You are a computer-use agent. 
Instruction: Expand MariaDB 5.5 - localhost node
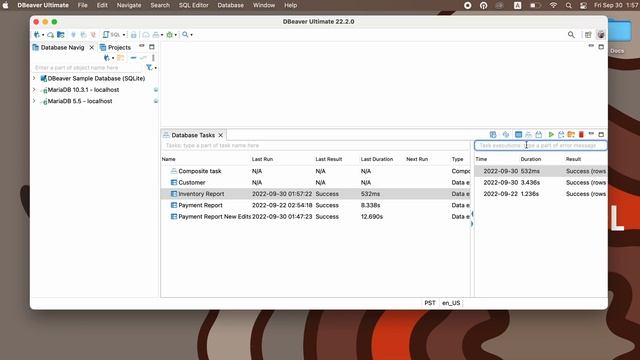tap(34, 101)
